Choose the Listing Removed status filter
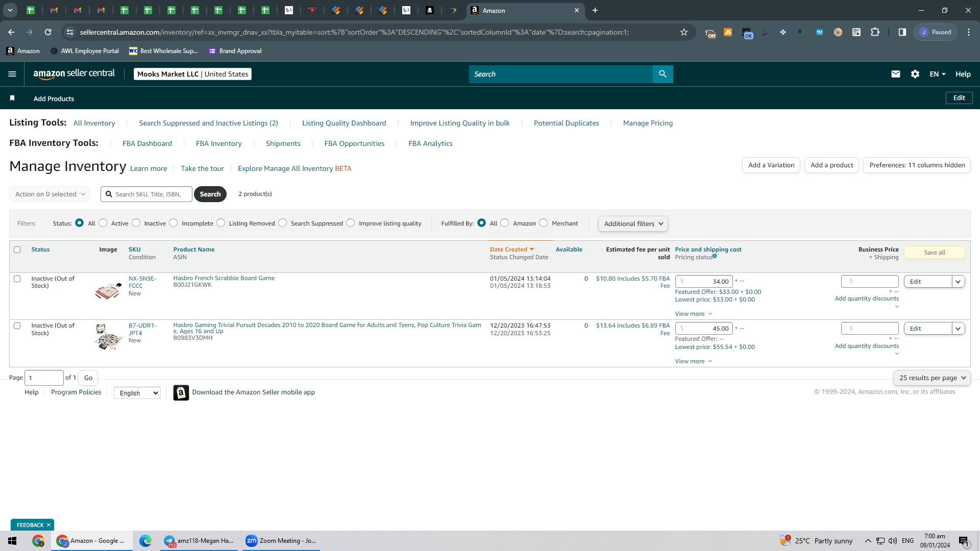Screen dimensions: 980x551 [221, 223]
